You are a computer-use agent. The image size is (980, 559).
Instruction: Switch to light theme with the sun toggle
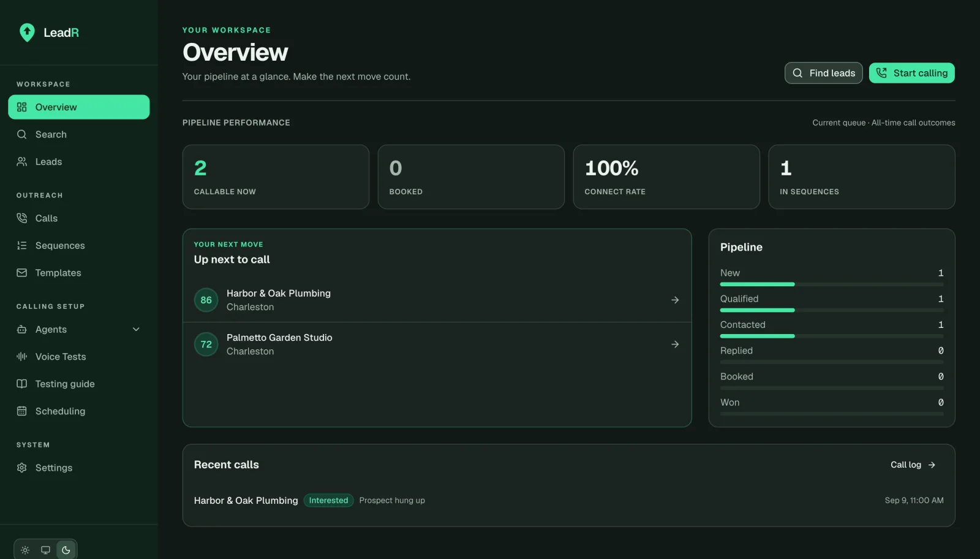tap(25, 550)
